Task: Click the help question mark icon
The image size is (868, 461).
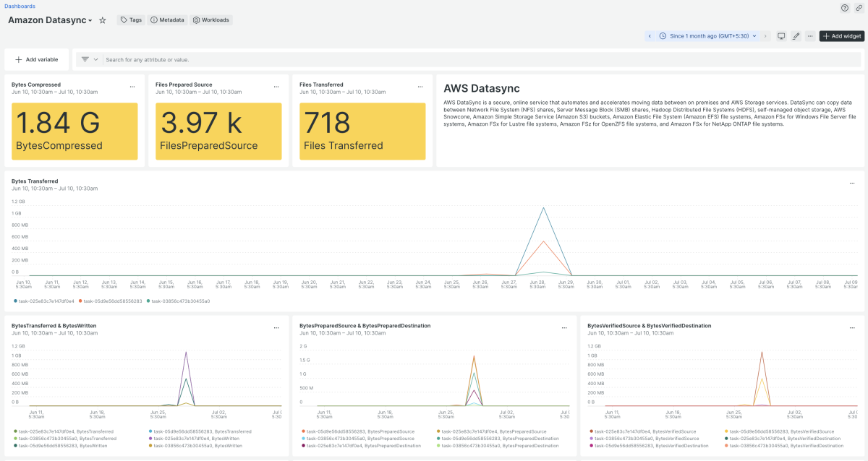Action: [844, 7]
